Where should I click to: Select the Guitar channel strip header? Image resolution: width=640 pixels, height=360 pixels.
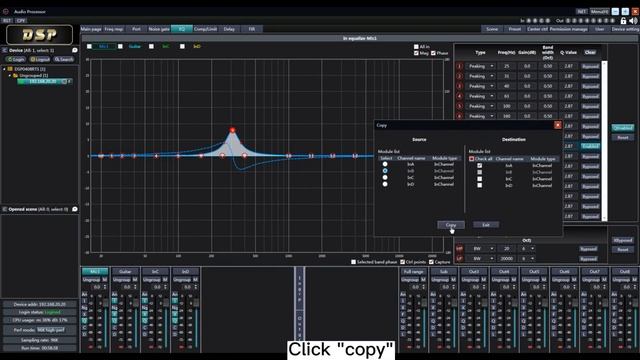click(x=125, y=271)
